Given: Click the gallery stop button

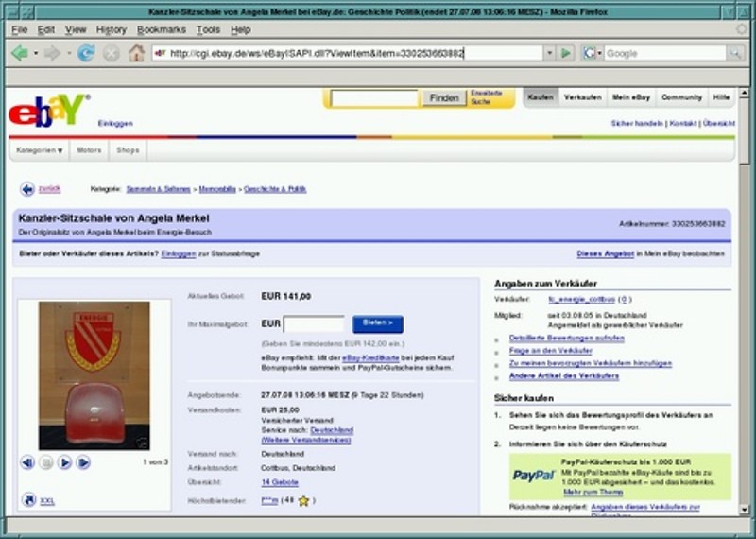Looking at the screenshot, I should click(x=45, y=462).
